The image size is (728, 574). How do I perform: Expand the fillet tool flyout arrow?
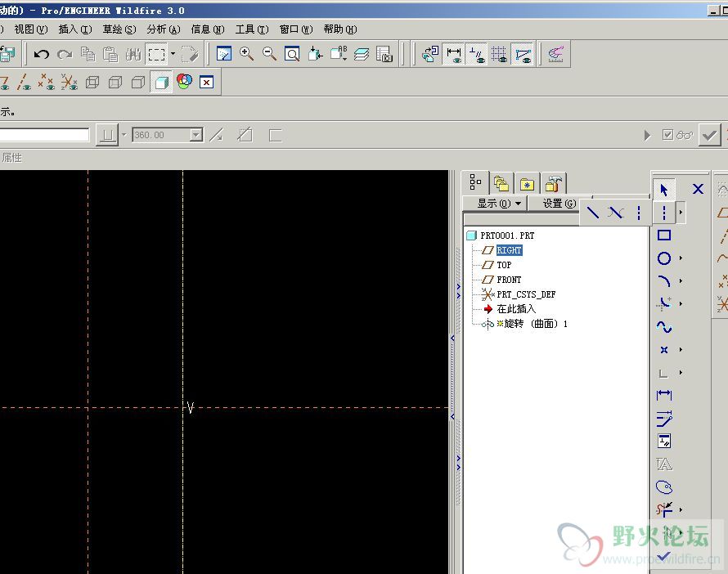[681, 304]
